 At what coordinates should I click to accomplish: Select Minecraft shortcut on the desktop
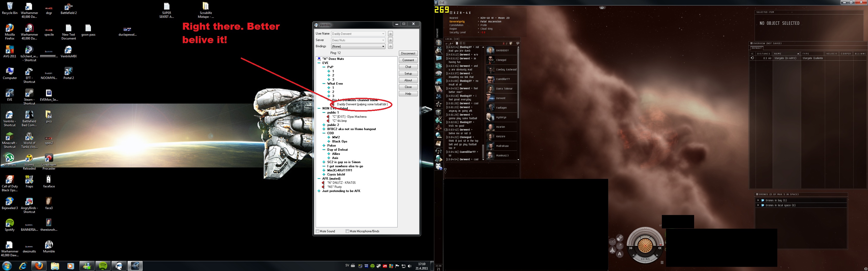tap(10, 140)
